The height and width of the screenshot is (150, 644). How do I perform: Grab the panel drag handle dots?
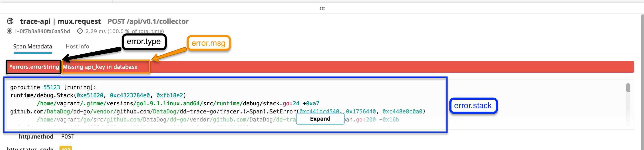tap(322, 8)
